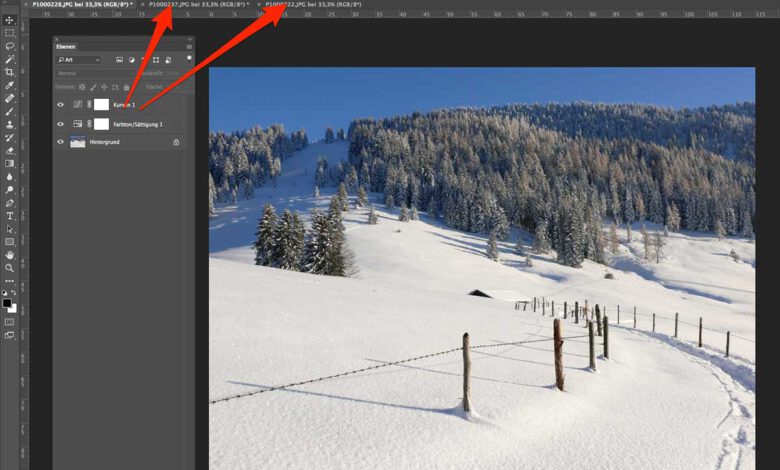Click the background color swatch
The image size is (780, 470).
click(13, 309)
